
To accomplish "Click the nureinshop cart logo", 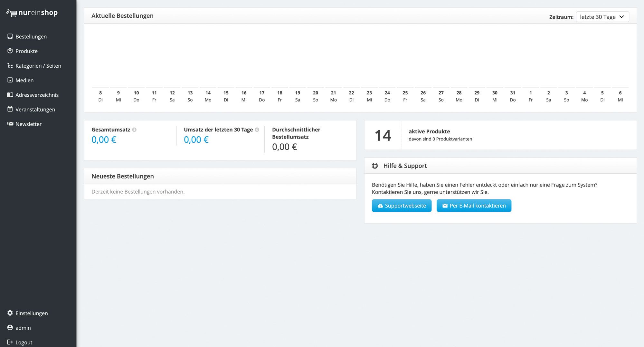I will tap(12, 13).
